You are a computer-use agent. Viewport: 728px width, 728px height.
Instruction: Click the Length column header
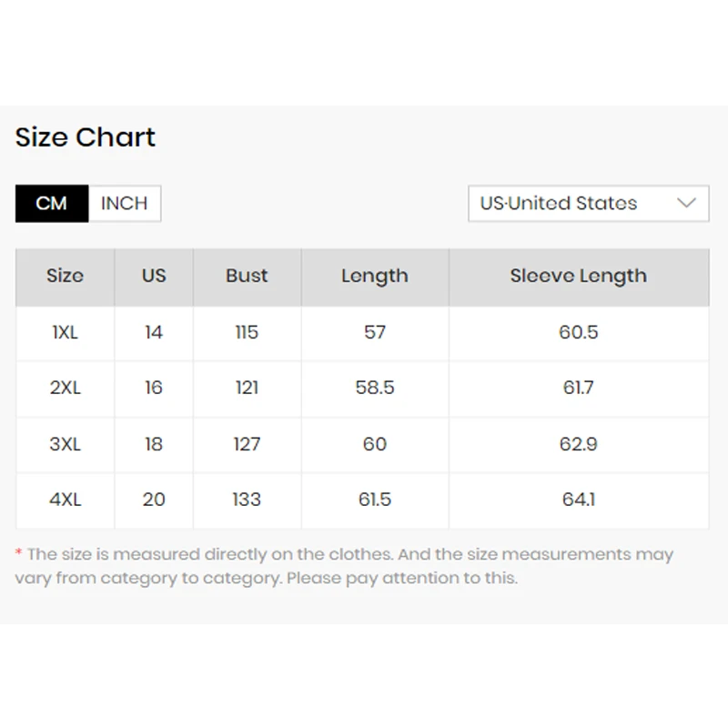[x=375, y=277]
